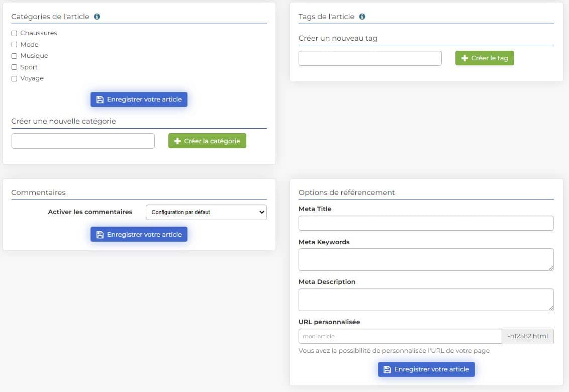Screen dimensions: 569x392
Task: Click info icon beside Catégories de l'article
Action: point(97,17)
